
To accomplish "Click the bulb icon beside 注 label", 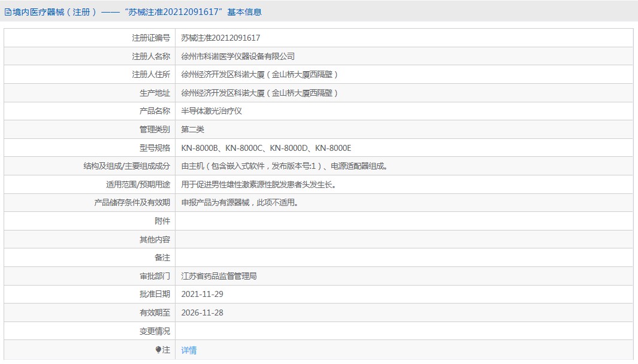I will tap(158, 350).
